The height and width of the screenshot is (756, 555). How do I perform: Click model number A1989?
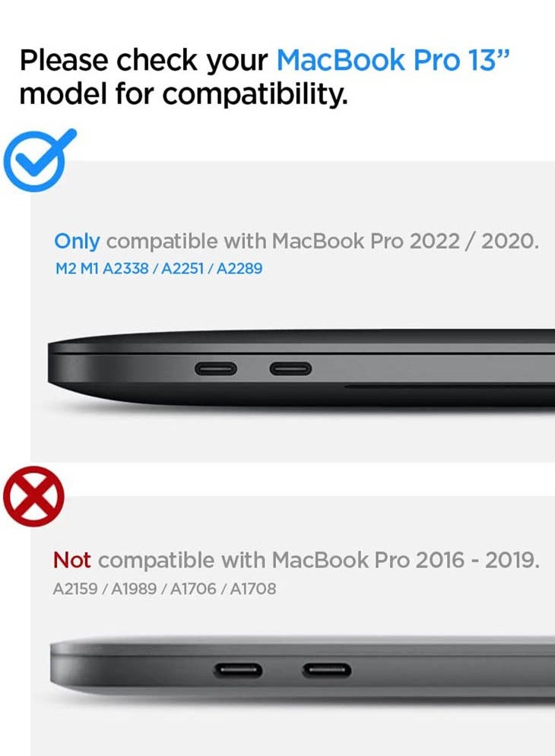pyautogui.click(x=134, y=589)
